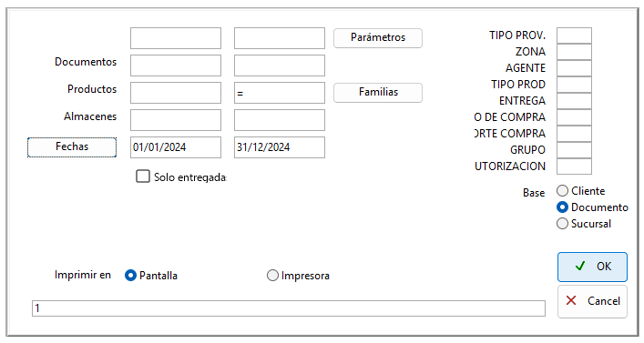644x343 pixels.
Task: Click the TIPO PROV. input box
Action: click(x=574, y=35)
